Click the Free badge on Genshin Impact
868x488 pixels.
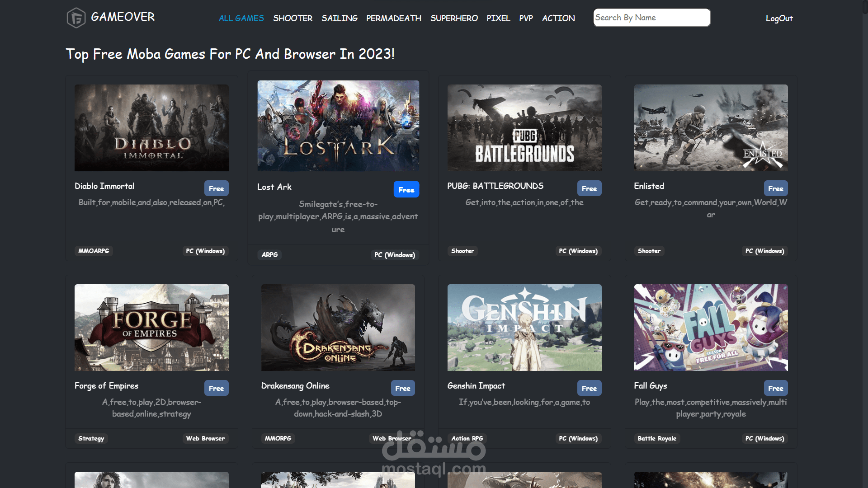pyautogui.click(x=589, y=388)
